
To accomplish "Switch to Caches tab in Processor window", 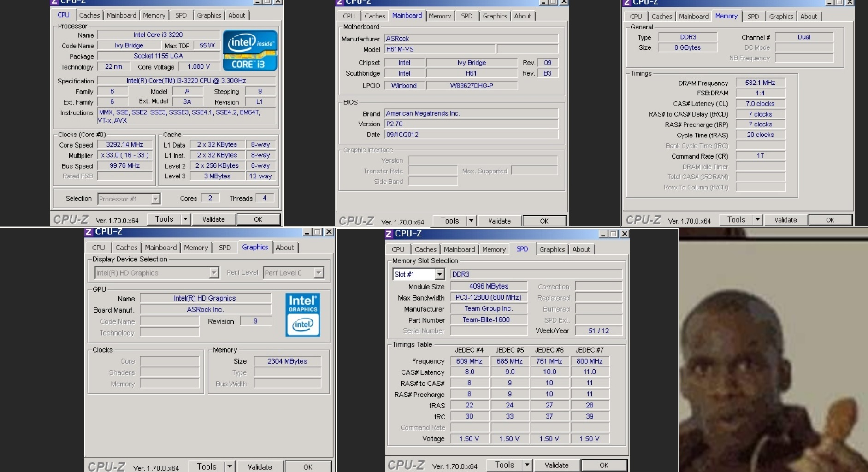I will [89, 15].
